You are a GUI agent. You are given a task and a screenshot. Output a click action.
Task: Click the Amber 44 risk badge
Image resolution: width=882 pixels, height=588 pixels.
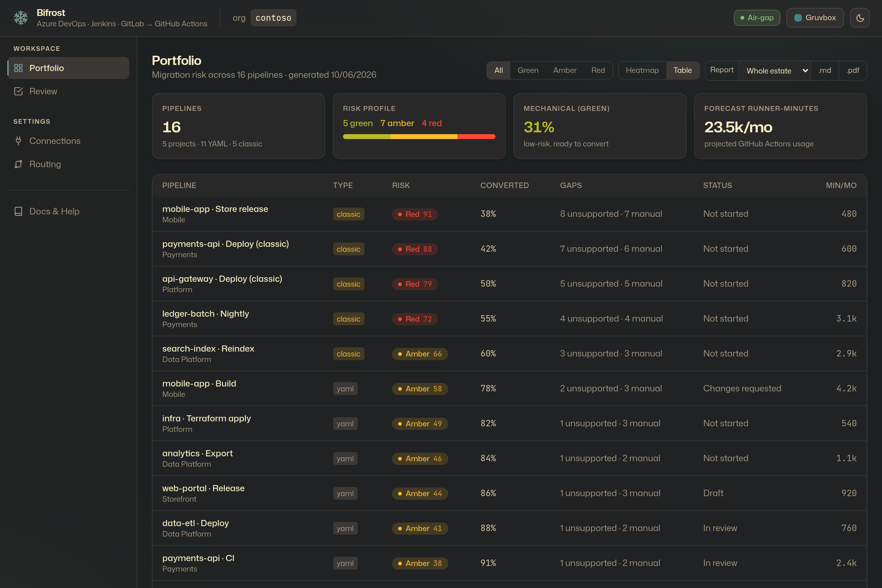[420, 493]
